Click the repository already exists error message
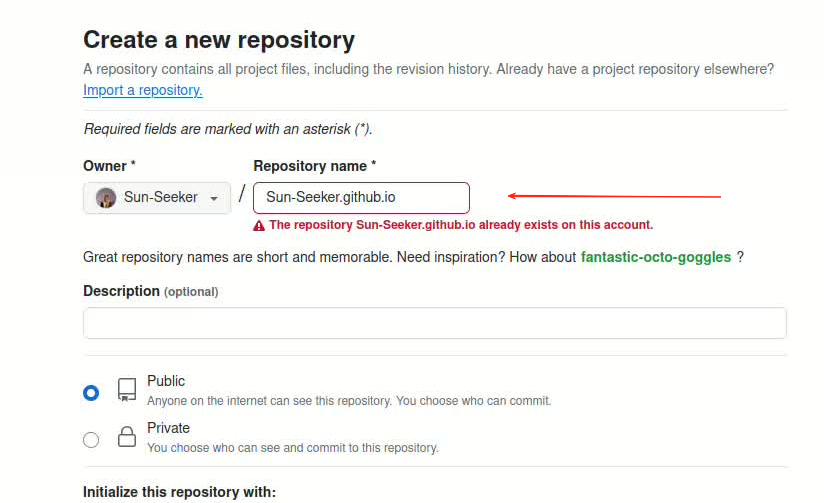 coord(460,225)
